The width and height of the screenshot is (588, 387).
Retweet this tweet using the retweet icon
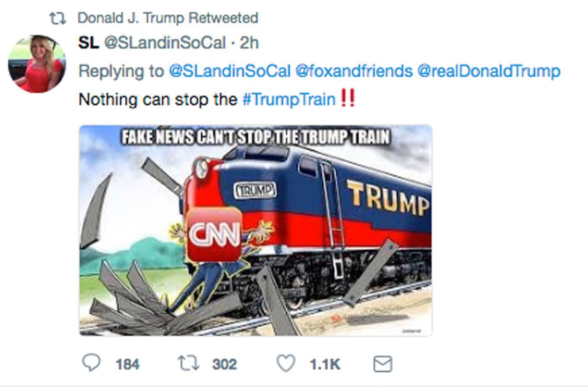(189, 363)
